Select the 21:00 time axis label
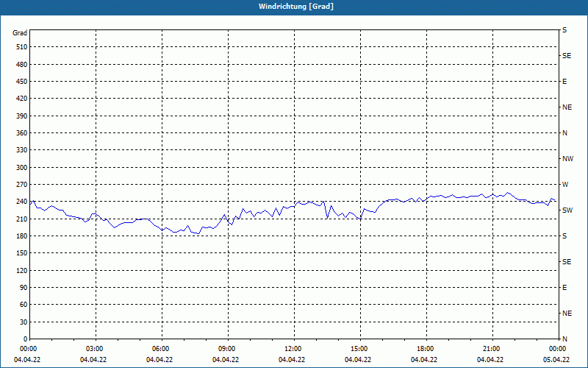Image resolution: width=588 pixels, height=368 pixels. tap(492, 349)
